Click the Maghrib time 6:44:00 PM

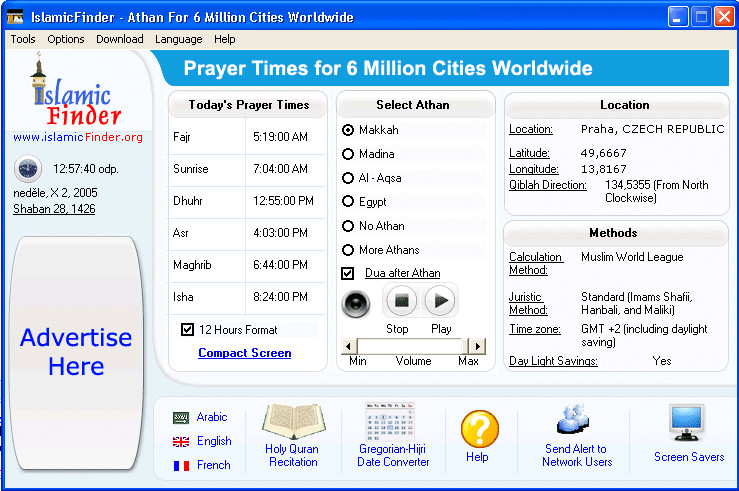coord(280,265)
